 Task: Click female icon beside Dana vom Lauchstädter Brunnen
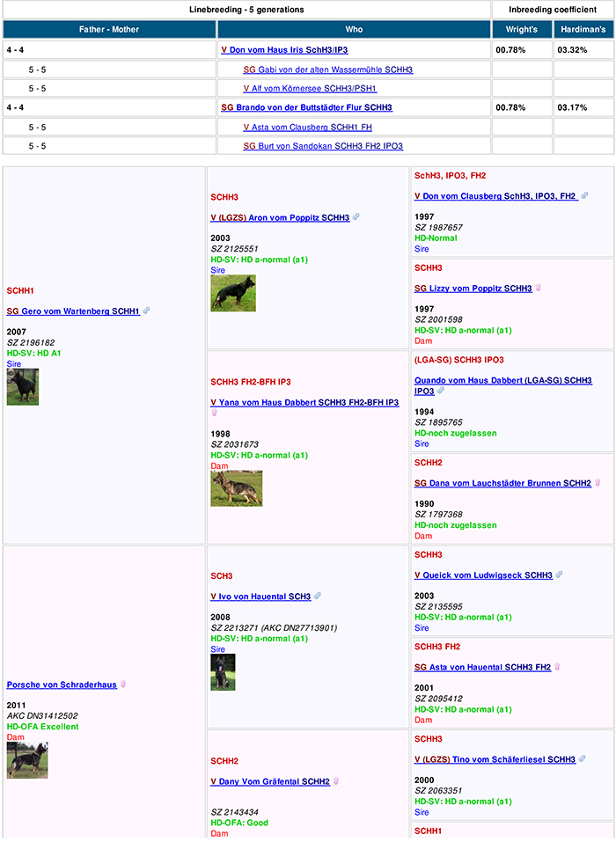(598, 483)
